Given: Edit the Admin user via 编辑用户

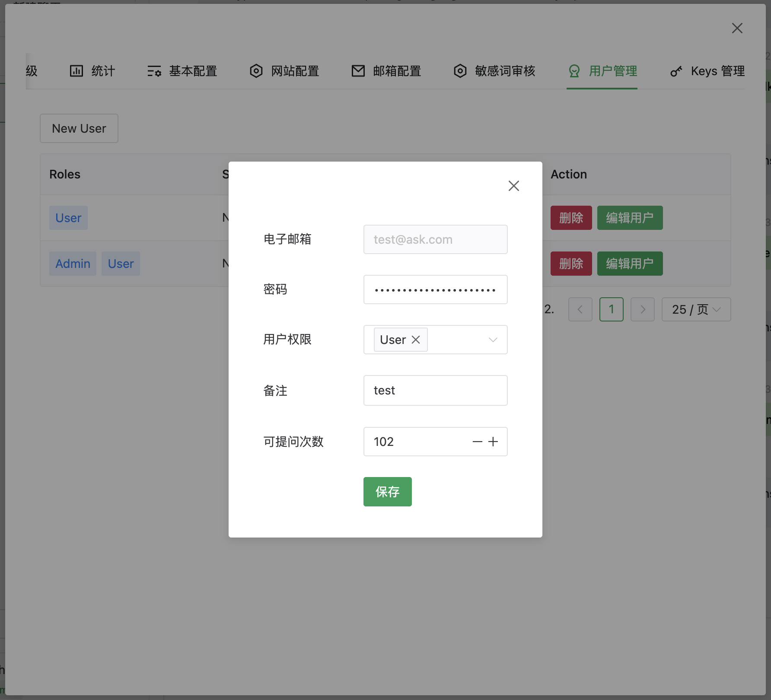Looking at the screenshot, I should (630, 264).
